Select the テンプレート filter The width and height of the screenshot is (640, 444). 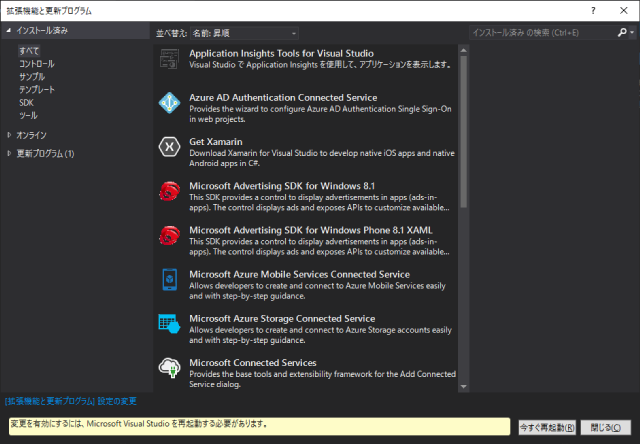(37, 90)
